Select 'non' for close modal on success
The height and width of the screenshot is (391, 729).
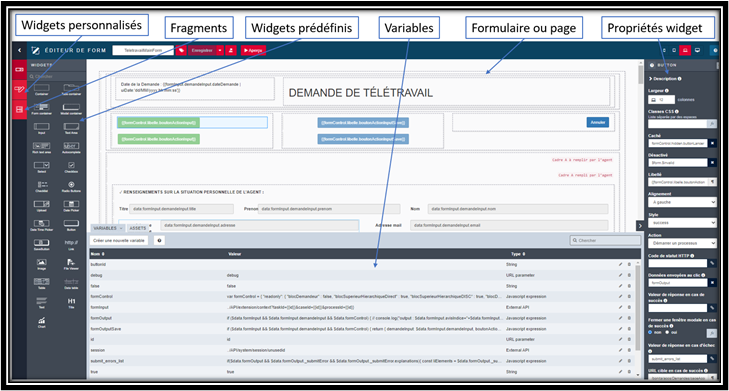(x=650, y=332)
